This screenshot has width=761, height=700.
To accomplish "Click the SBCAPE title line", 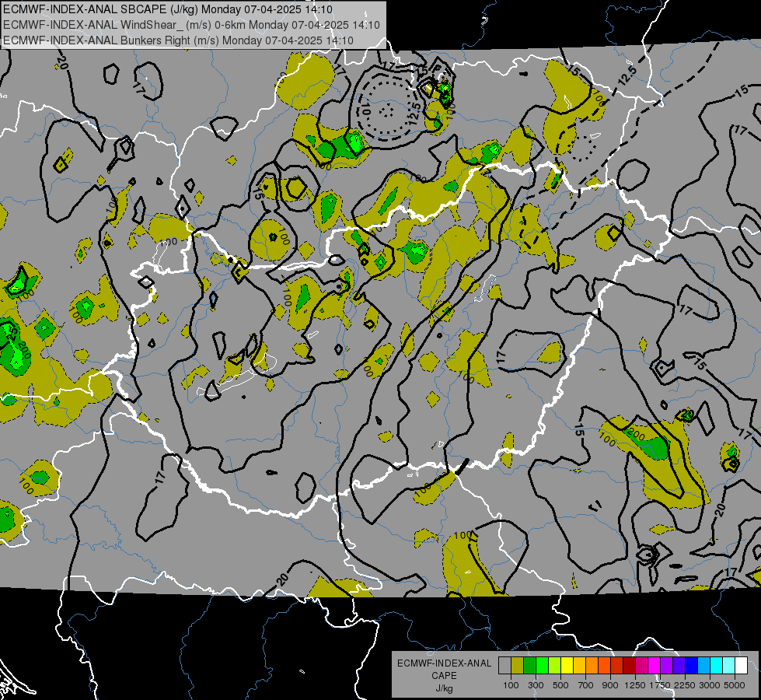I will [x=168, y=9].
